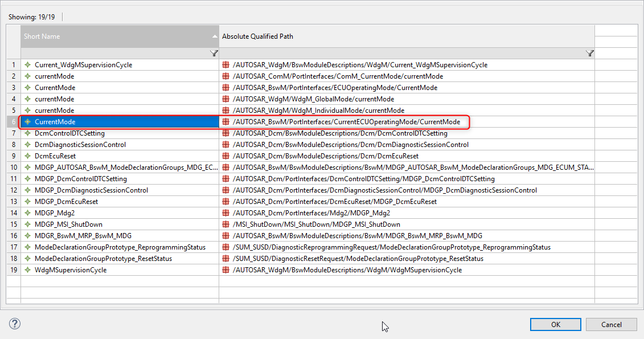The image size is (644, 339).
Task: Sort by the Short Name column header
Action: point(120,36)
